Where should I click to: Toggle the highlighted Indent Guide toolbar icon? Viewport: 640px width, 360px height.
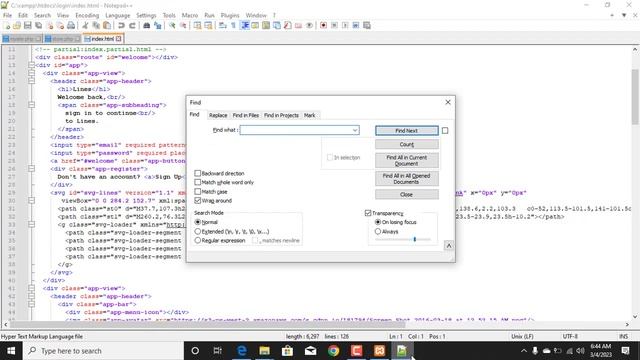[244, 25]
